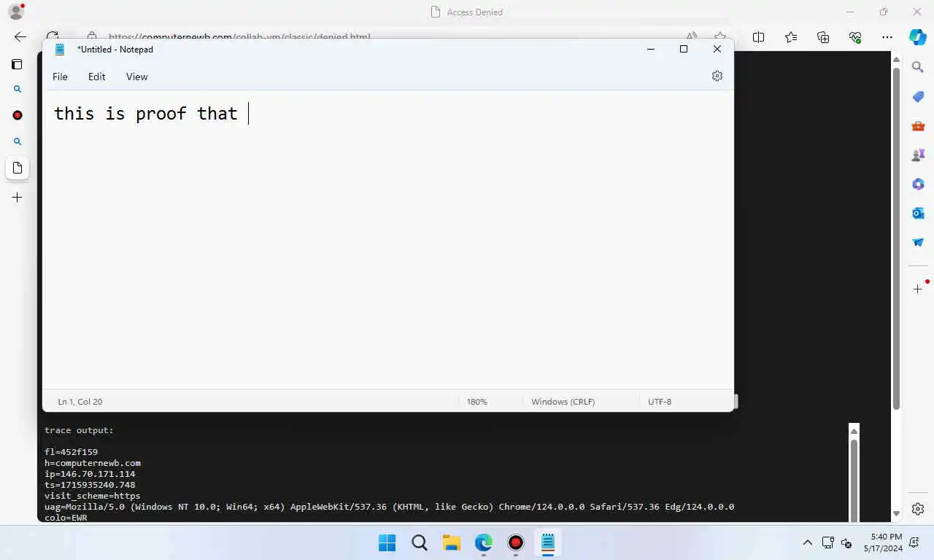
Task: Open Edge Favorites list
Action: [791, 37]
